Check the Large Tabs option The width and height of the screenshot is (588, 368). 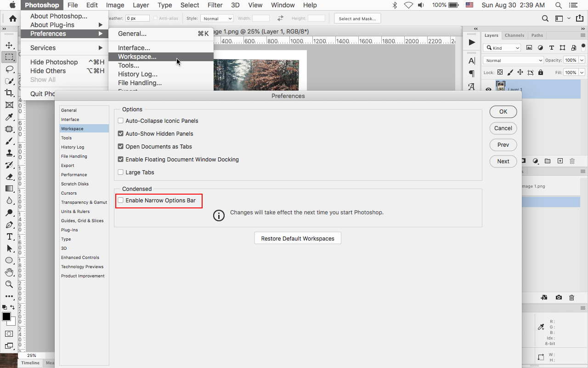click(120, 172)
